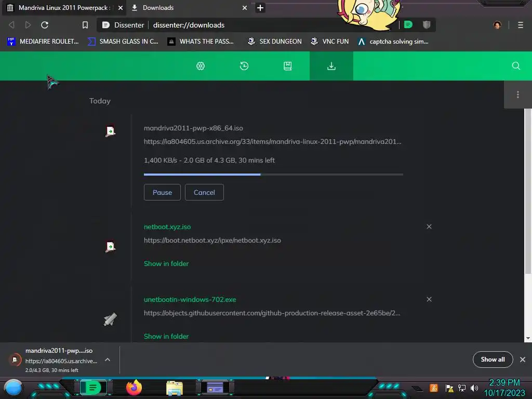This screenshot has height=399, width=532.
Task: Close the Downloads tab
Action: point(245,8)
